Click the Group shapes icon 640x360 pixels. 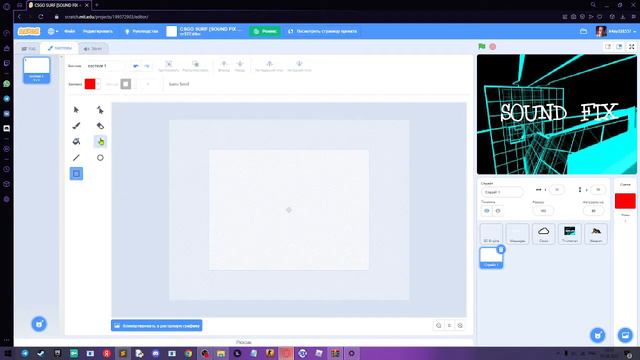click(169, 65)
